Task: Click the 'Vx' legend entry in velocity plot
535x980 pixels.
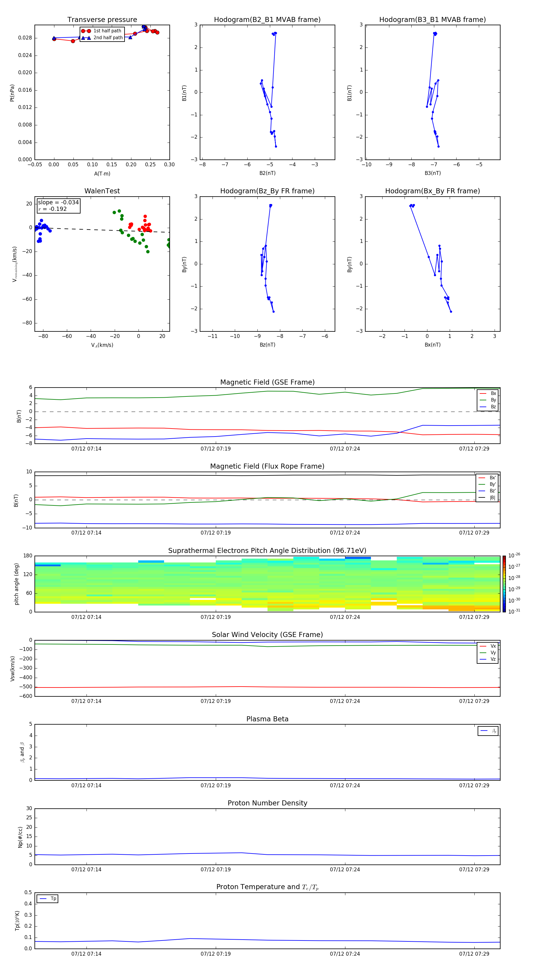Action: [488, 646]
